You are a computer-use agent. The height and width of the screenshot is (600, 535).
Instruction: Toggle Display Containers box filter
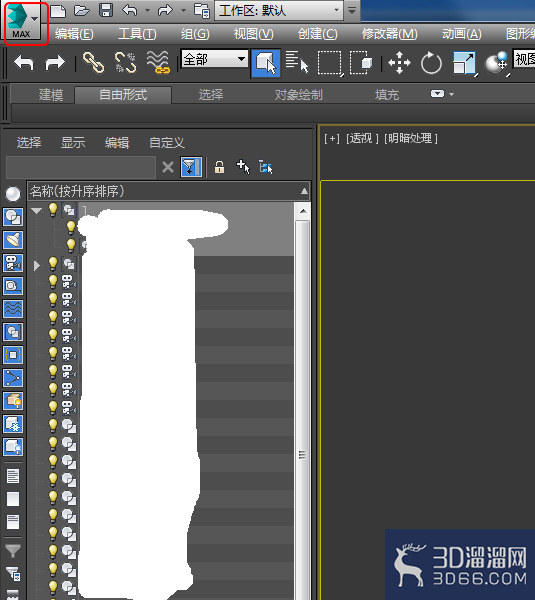tap(13, 401)
